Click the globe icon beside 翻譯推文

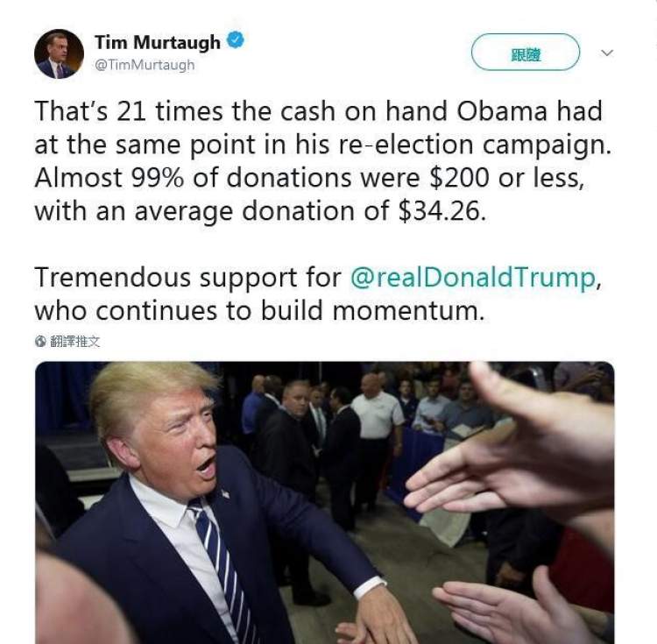click(40, 342)
